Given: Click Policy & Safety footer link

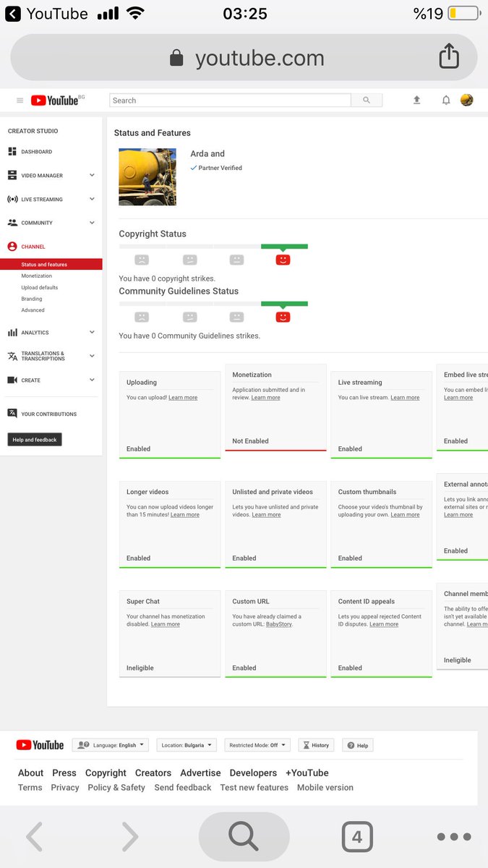Looking at the screenshot, I should tap(116, 788).
